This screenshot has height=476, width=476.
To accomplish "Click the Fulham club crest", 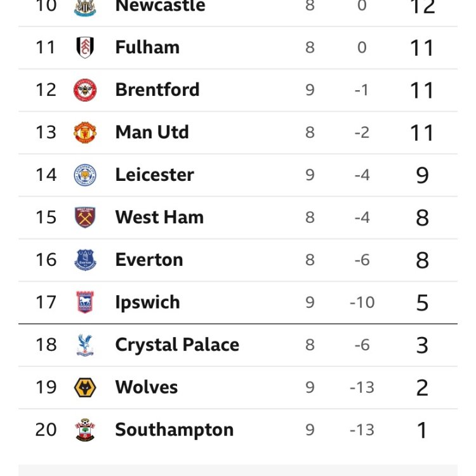I will point(85,48).
